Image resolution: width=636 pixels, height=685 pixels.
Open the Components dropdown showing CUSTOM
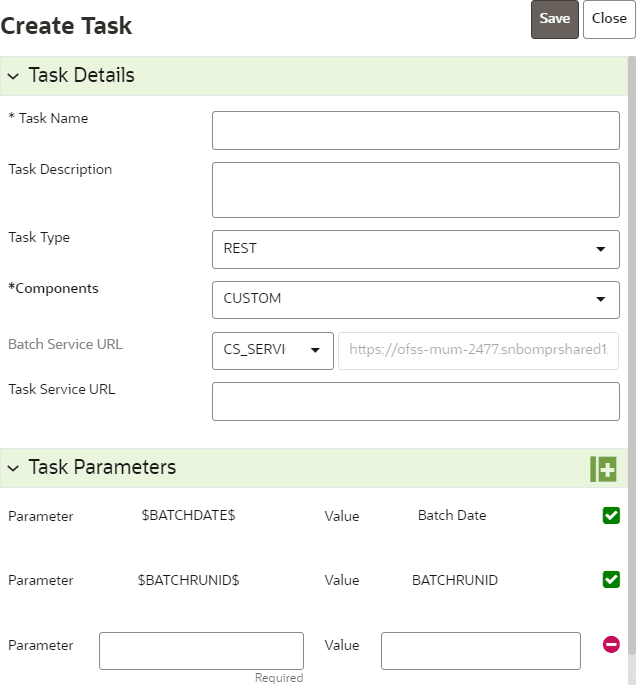[x=415, y=300]
